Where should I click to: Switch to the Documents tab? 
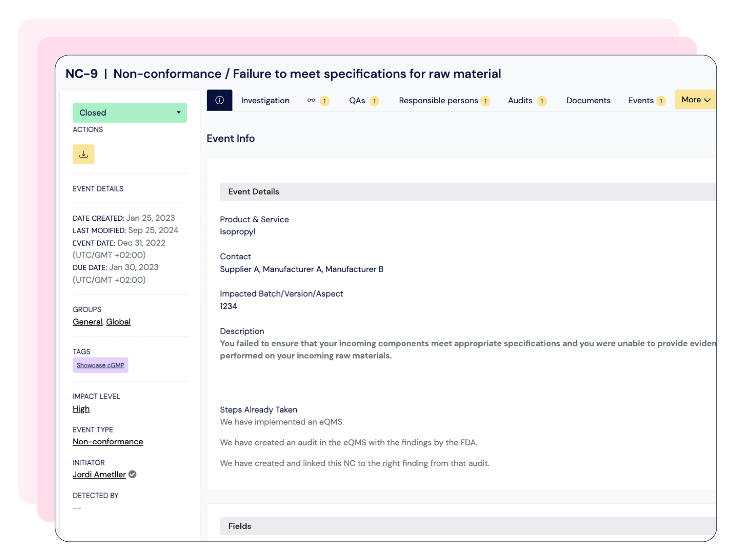coord(588,101)
